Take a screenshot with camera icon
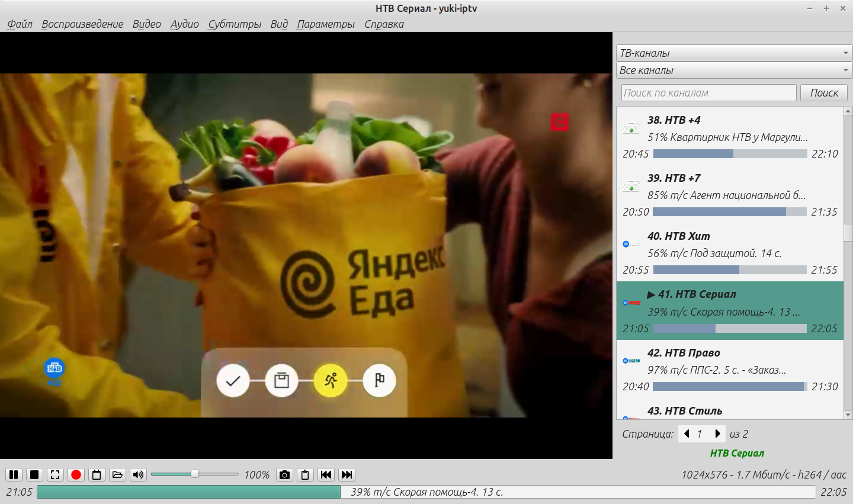853x504 pixels. click(x=285, y=474)
